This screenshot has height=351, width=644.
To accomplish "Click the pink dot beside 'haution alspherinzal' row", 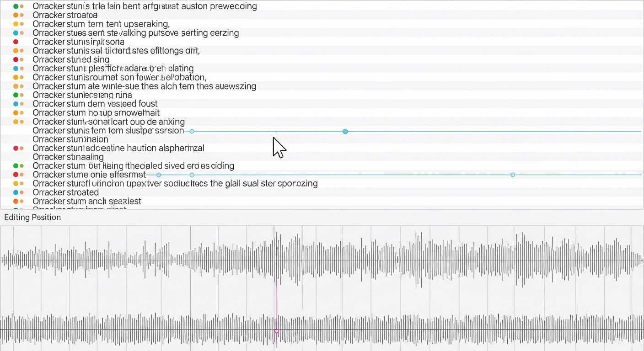I will 16,148.
